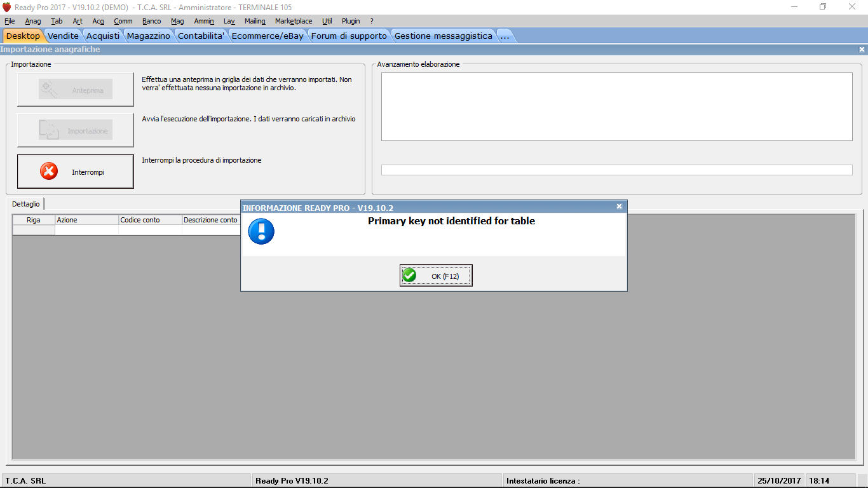Open the Plugin menu
This screenshot has width=868, height=488.
coord(351,21)
